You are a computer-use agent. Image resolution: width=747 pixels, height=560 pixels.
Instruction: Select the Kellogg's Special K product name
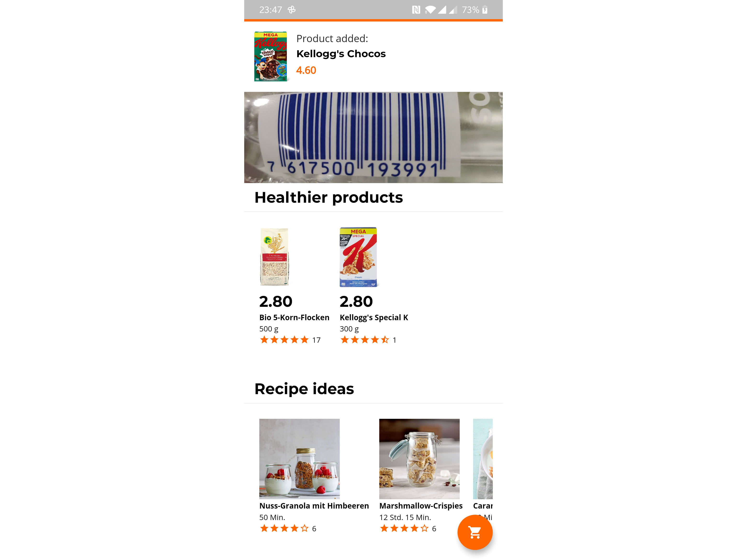coord(374,317)
